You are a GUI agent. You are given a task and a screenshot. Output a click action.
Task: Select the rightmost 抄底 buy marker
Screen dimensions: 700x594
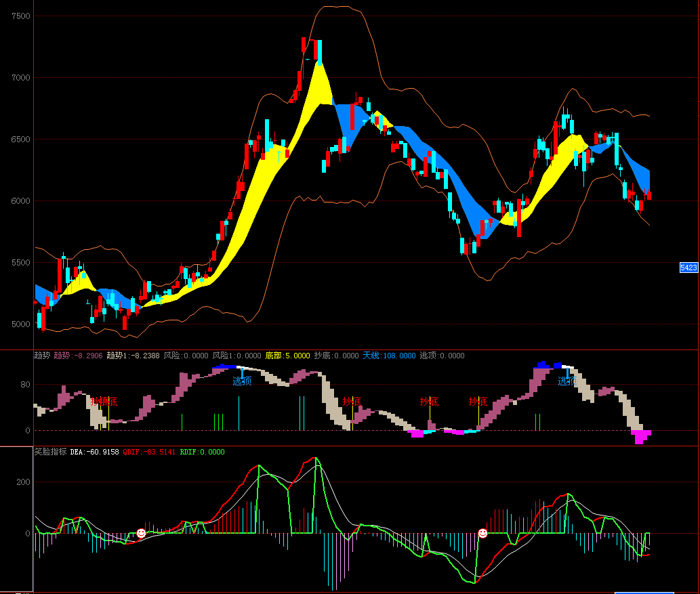click(x=478, y=402)
